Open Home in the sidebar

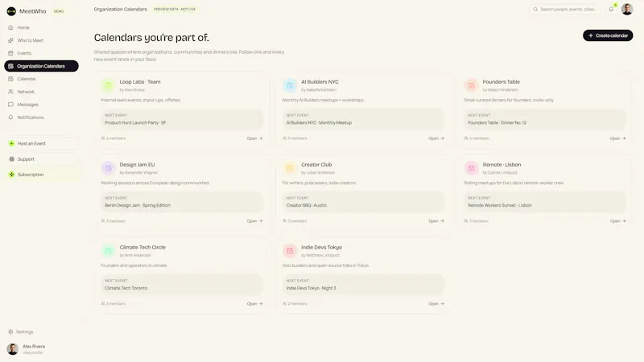click(41, 27)
